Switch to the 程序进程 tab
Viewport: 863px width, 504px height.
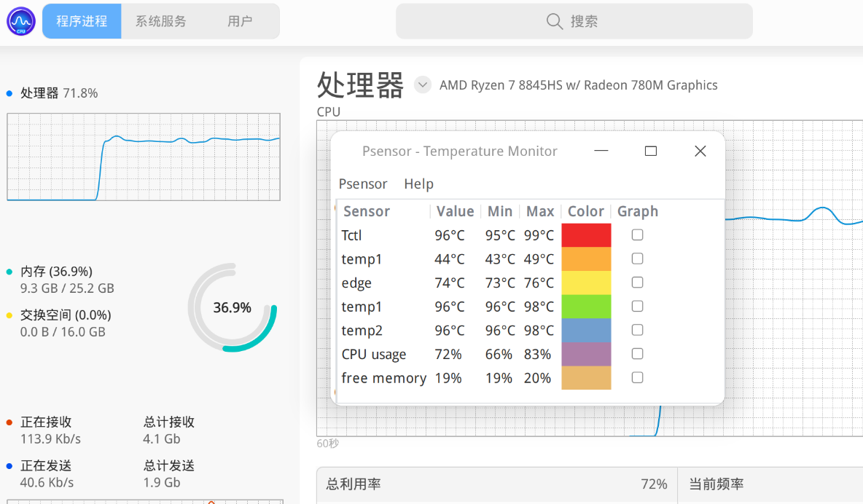(82, 21)
